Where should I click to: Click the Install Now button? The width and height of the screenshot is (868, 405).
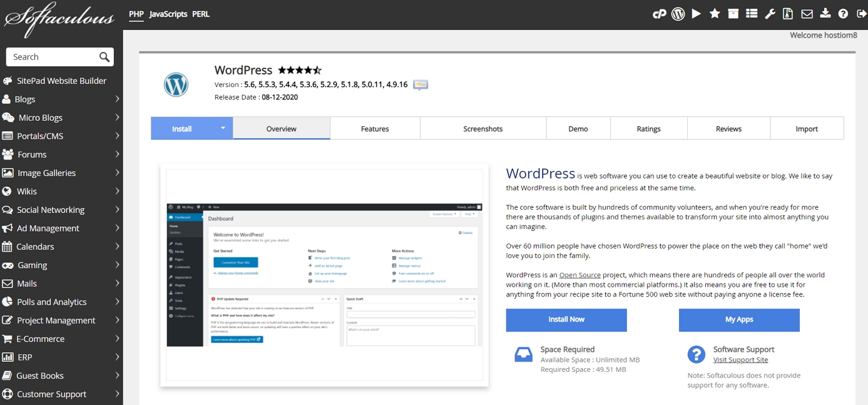click(566, 320)
